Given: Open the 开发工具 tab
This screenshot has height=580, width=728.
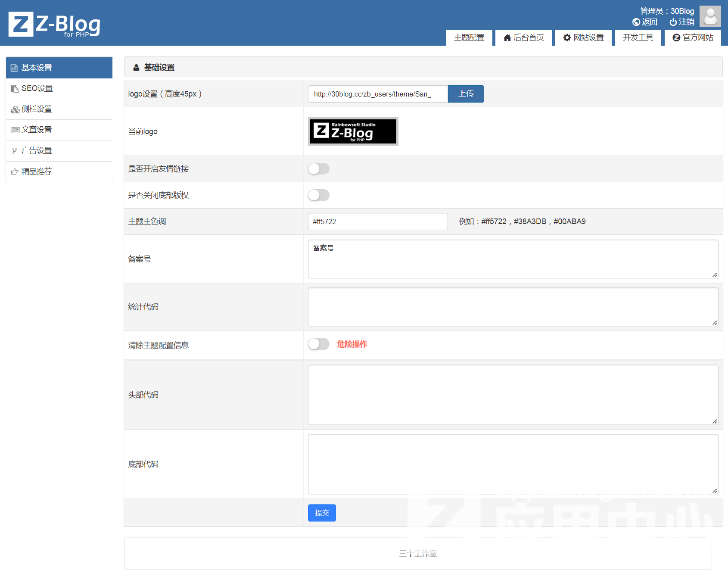Looking at the screenshot, I should click(638, 38).
